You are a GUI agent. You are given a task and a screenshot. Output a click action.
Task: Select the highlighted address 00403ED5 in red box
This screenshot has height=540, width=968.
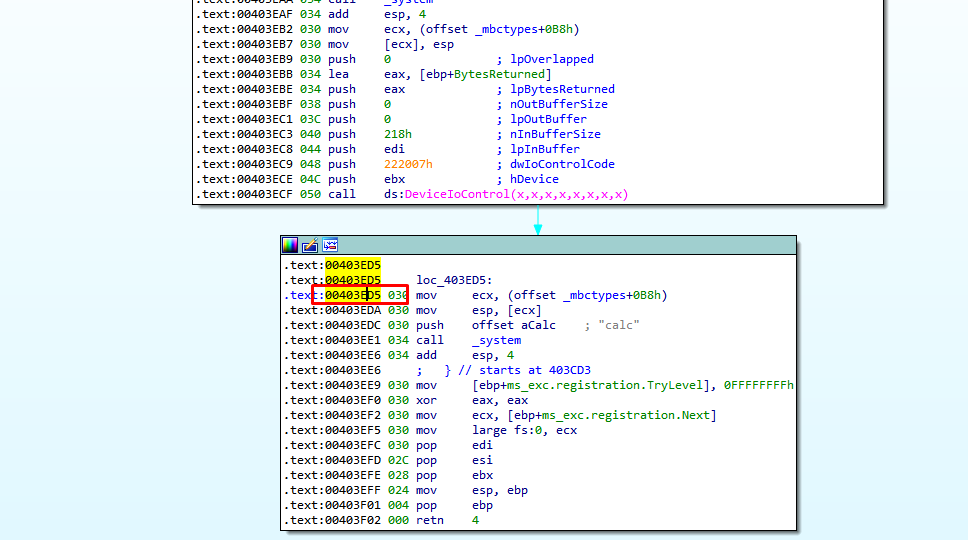[352, 295]
